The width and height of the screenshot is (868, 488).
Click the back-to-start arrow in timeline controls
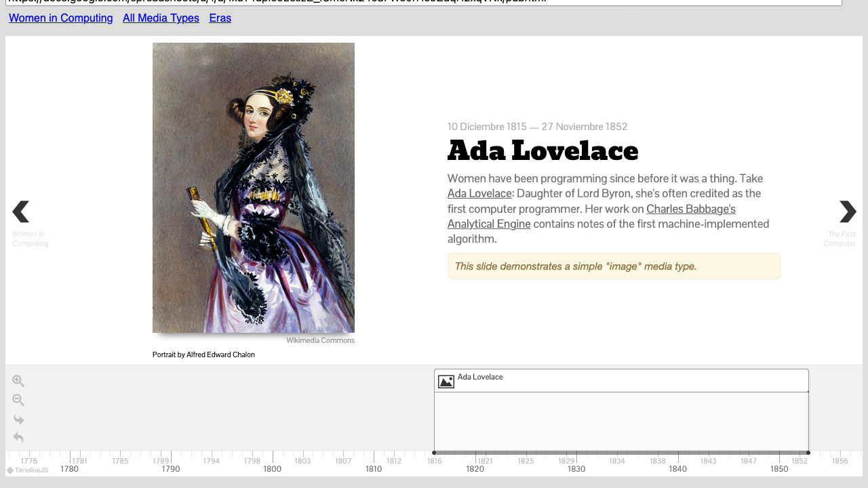pos(18,438)
